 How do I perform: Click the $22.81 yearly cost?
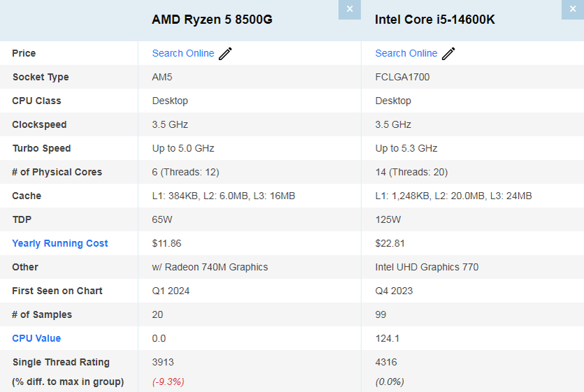tap(390, 243)
